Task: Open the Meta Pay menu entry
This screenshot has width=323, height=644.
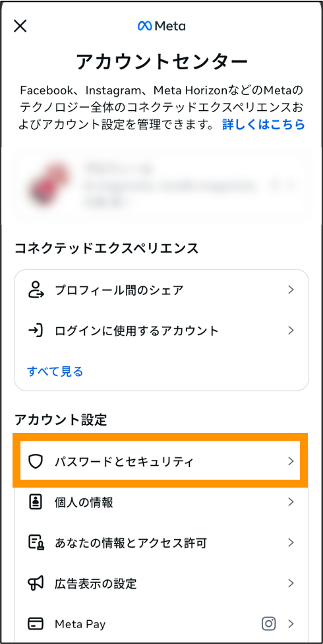Action: tap(161, 624)
